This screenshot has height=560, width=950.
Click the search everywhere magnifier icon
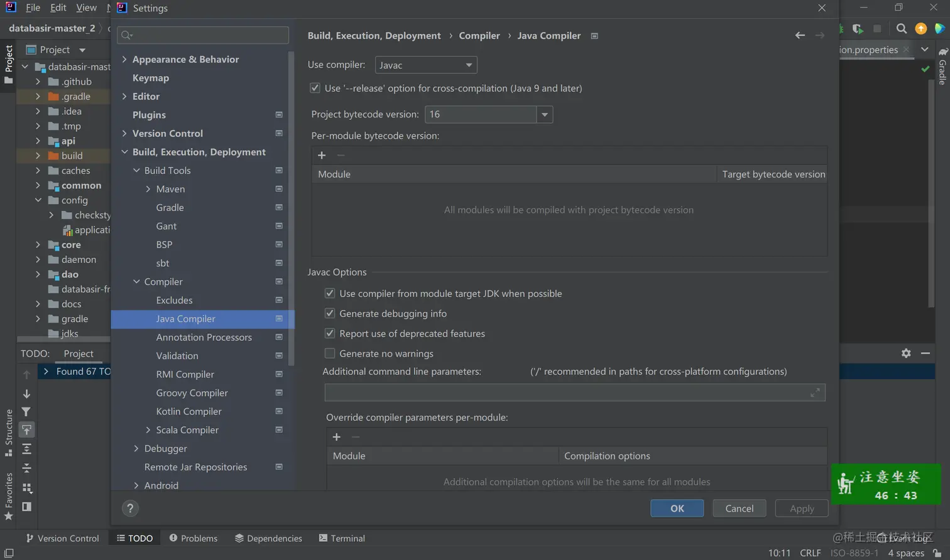click(902, 28)
